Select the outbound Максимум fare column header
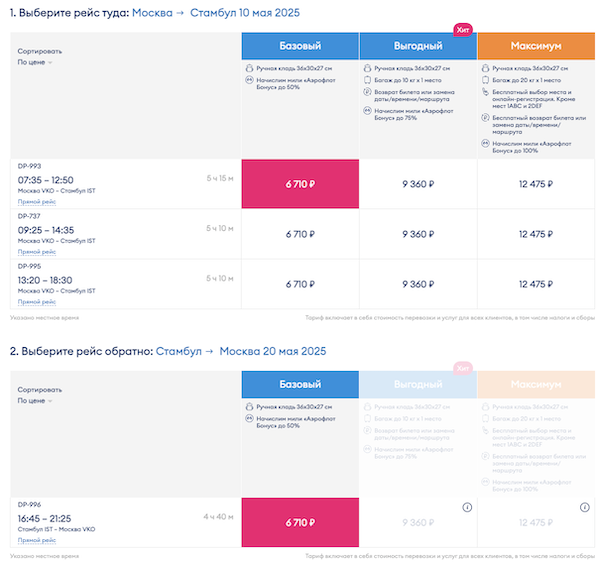Image resolution: width=600 pixels, height=564 pixels. pyautogui.click(x=535, y=45)
